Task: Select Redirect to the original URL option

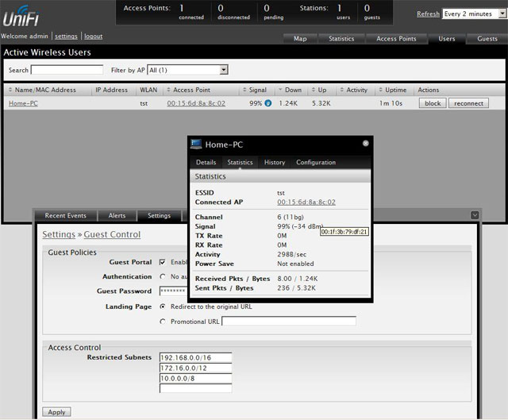Action: click(163, 306)
